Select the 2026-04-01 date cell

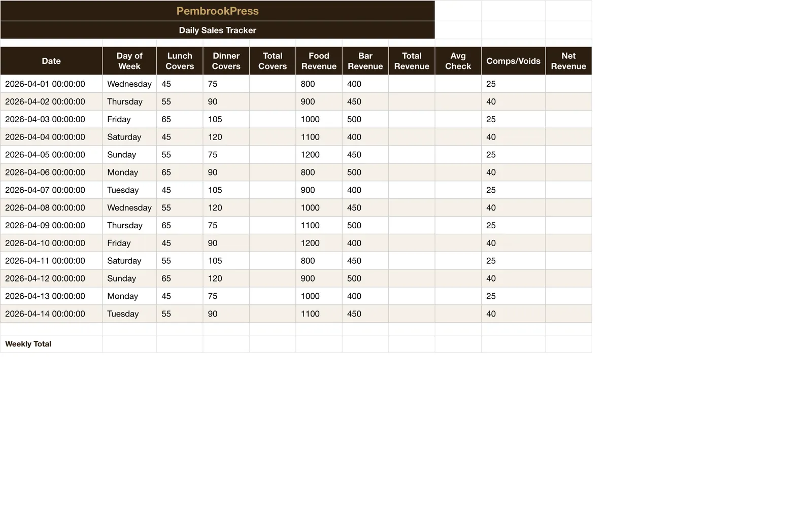51,84
